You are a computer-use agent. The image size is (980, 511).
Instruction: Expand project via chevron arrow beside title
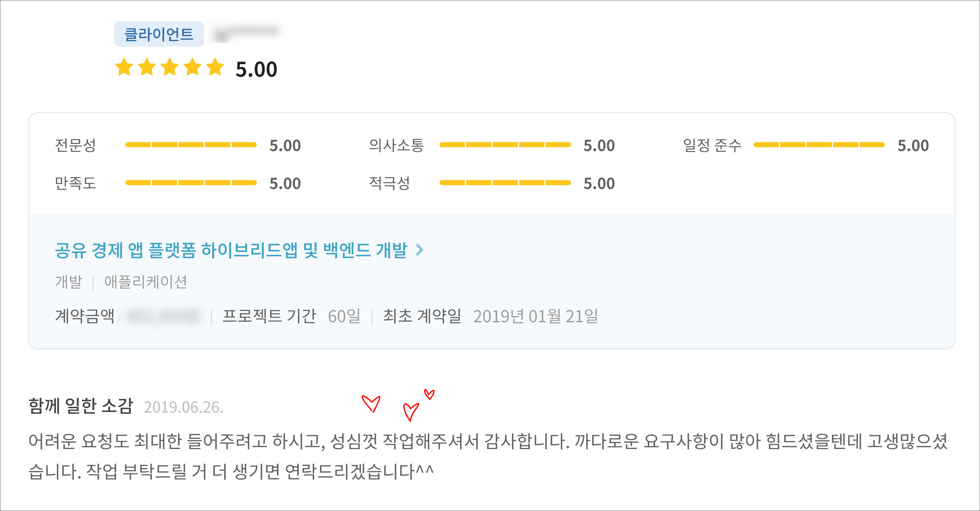pyautogui.click(x=419, y=250)
